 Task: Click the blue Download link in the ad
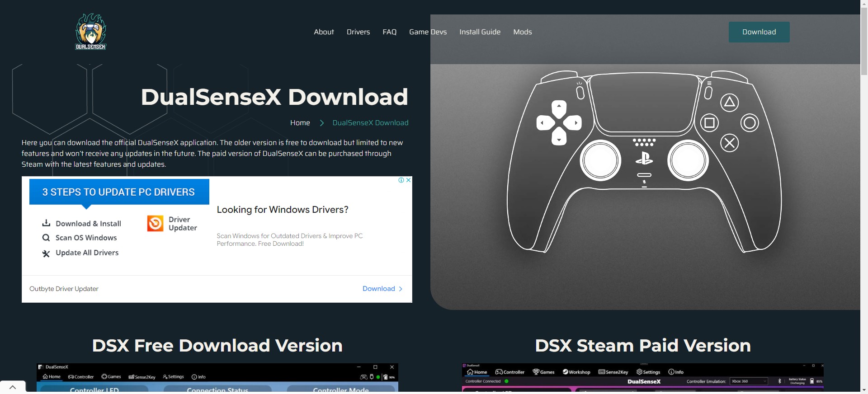pos(378,289)
